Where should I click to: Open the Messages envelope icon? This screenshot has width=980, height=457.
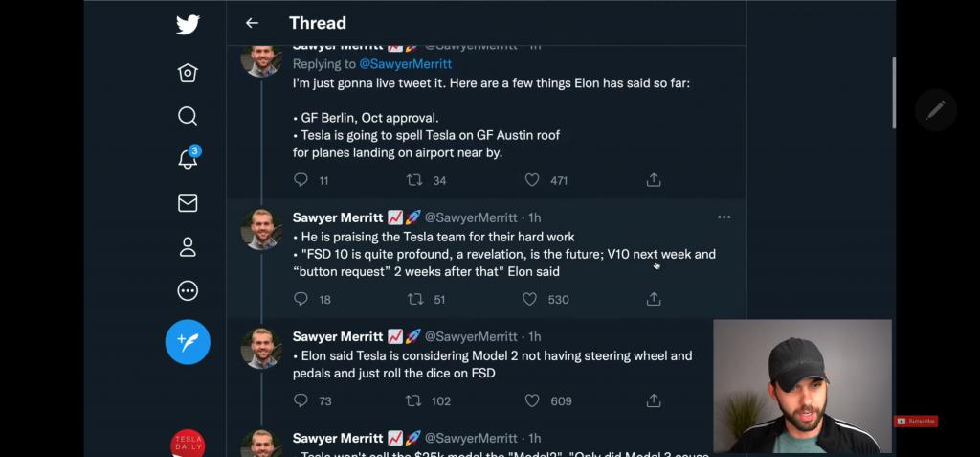click(x=188, y=203)
